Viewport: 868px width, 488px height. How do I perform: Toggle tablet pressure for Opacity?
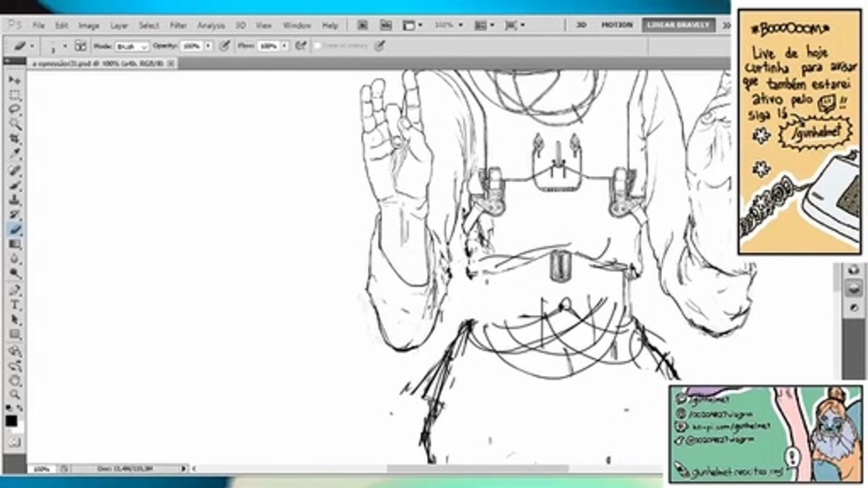[224, 46]
